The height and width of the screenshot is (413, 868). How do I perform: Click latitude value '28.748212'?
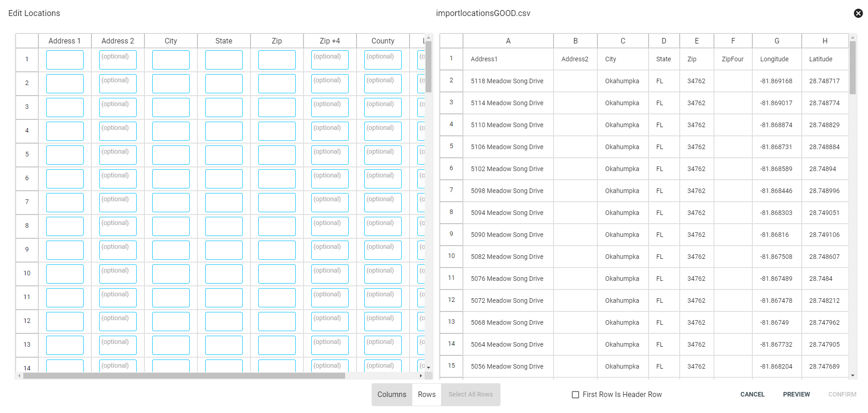click(x=824, y=300)
